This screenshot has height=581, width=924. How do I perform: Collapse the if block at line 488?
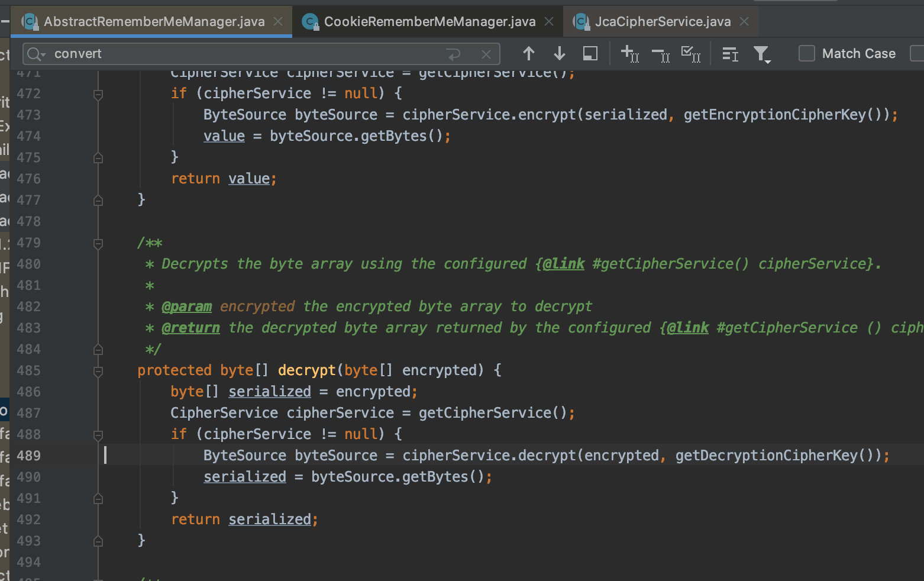coord(98,435)
